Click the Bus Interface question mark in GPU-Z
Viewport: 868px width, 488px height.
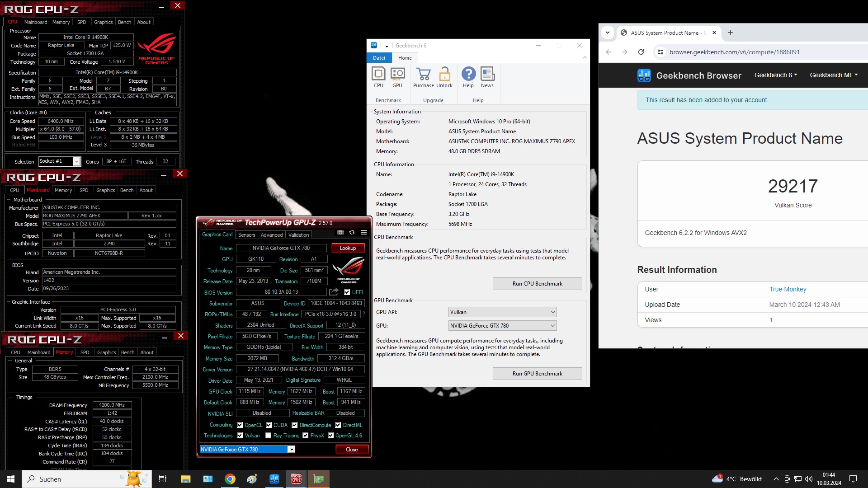[x=363, y=314]
